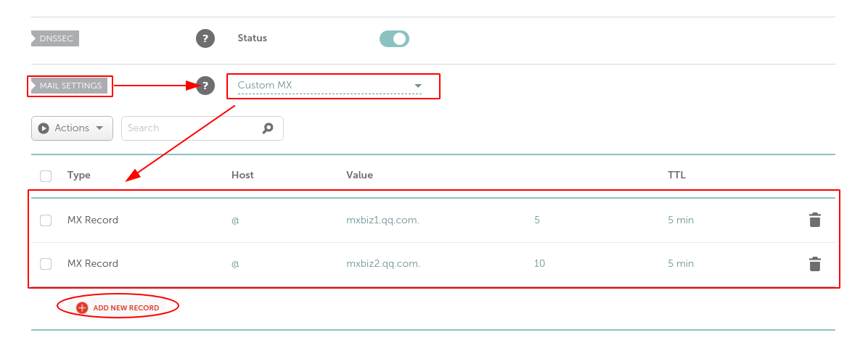Open the Actions dropdown menu
Viewport: 868px width, 343px height.
[x=72, y=128]
